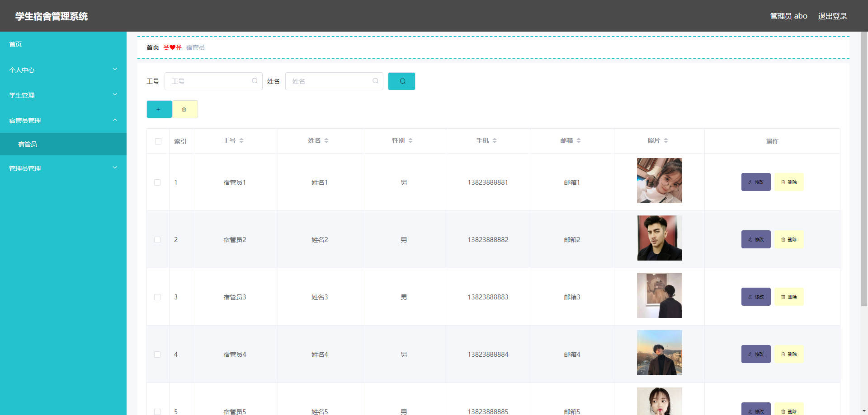This screenshot has width=868, height=415.
Task: Click the add new record plus button
Action: [x=159, y=109]
